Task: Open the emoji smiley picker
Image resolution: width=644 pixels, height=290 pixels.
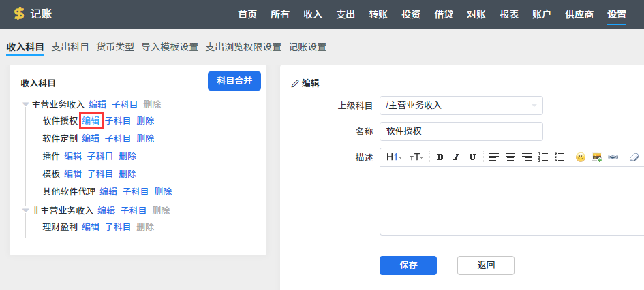Action: tap(581, 157)
